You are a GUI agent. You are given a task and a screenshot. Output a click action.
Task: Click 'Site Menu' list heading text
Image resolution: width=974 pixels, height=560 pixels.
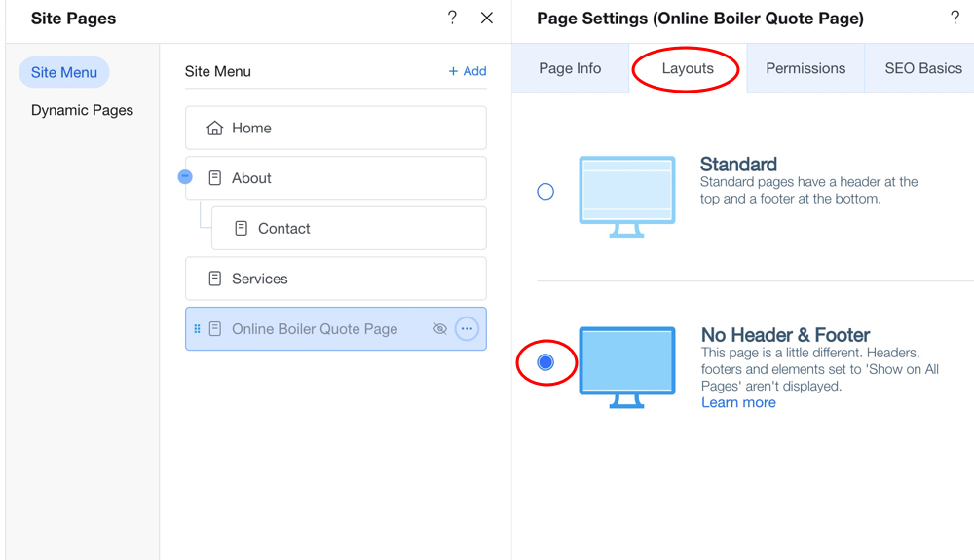[218, 71]
